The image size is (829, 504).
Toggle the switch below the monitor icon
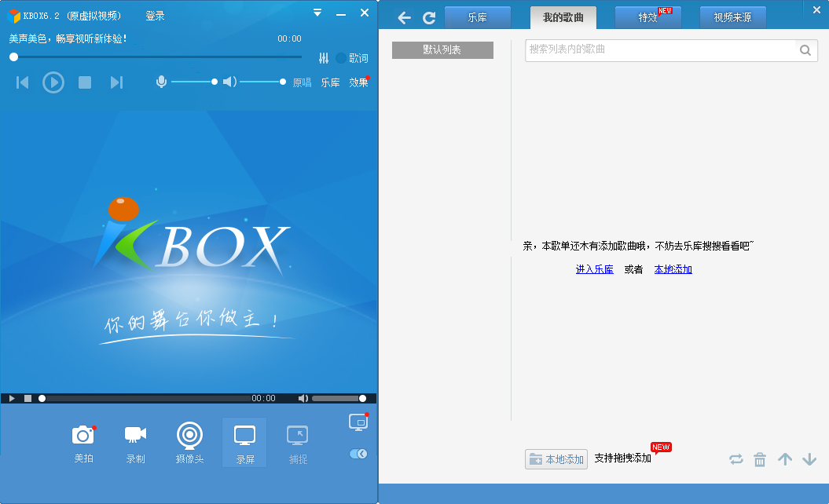[x=358, y=454]
